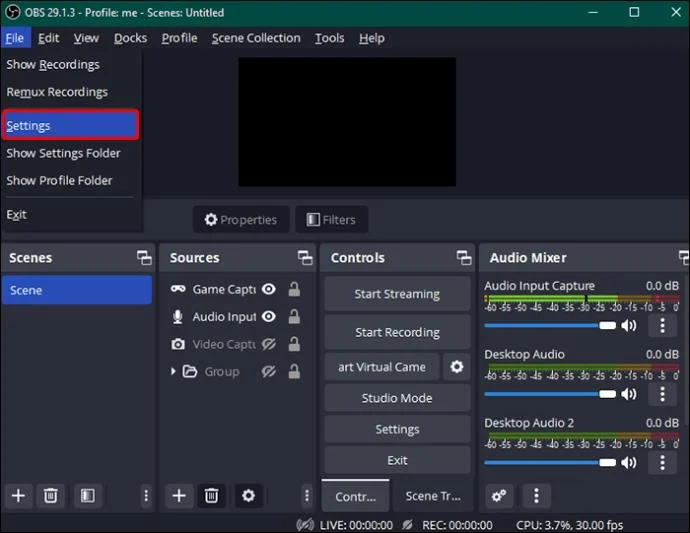Click Start Streaming
The image size is (690, 533).
pos(397,294)
